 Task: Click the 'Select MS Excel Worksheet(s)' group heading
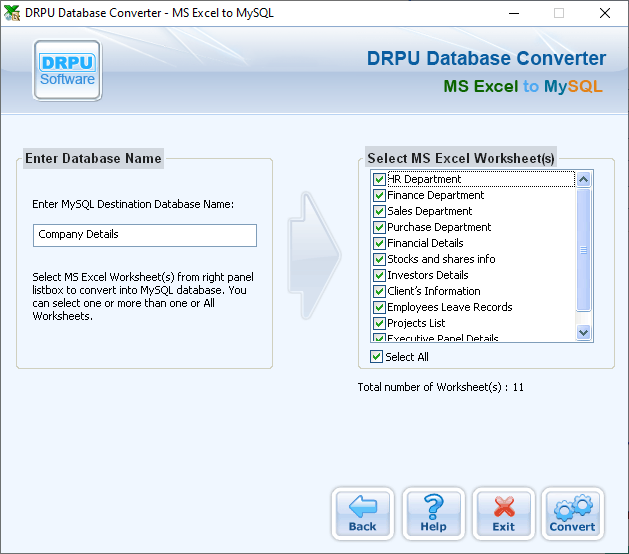point(461,158)
